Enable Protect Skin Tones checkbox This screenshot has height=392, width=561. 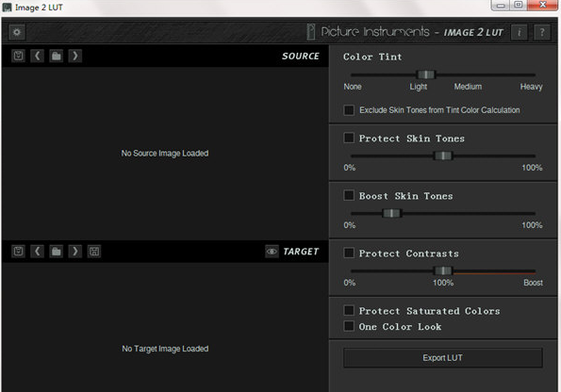[x=349, y=138]
